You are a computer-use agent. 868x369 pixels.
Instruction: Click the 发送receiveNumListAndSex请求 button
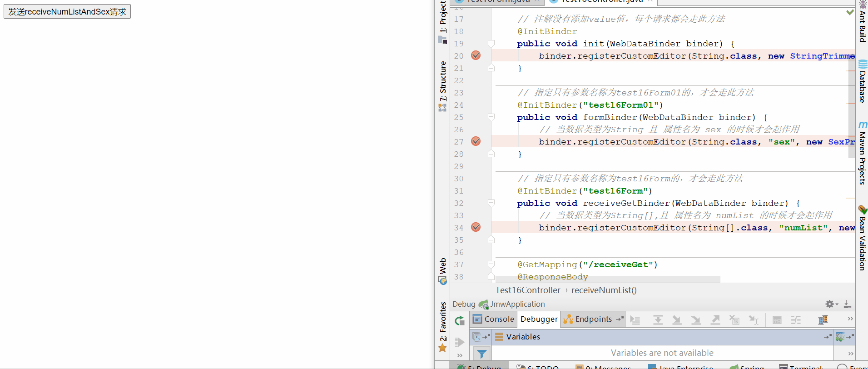click(67, 11)
